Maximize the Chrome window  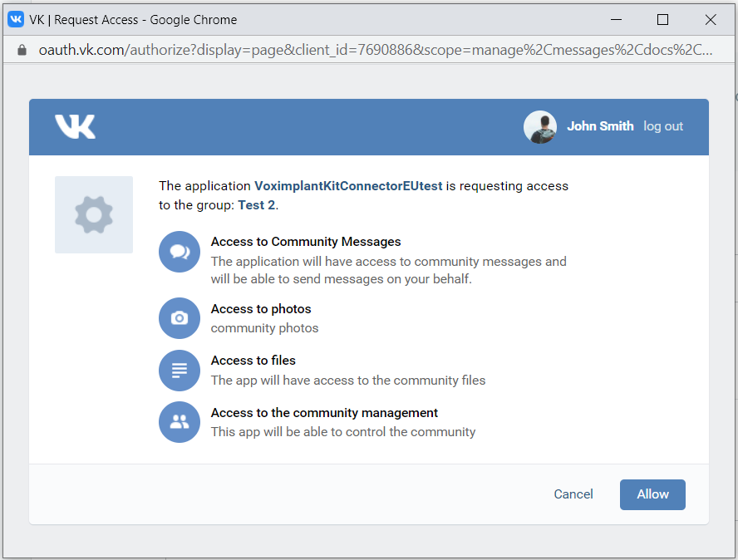click(662, 20)
